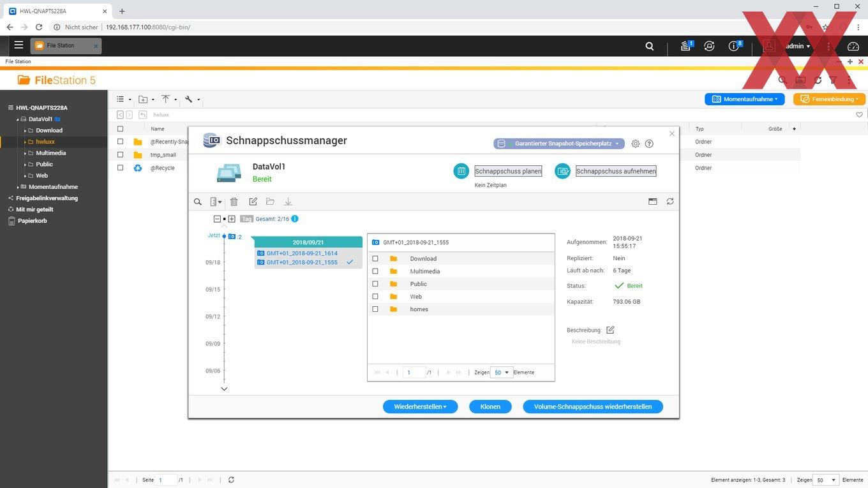Click the Schnappschuss aufnehmen button
The height and width of the screenshot is (488, 868).
coord(616,171)
